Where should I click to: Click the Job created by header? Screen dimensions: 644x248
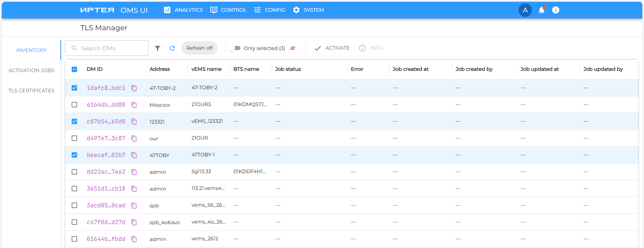click(x=474, y=69)
